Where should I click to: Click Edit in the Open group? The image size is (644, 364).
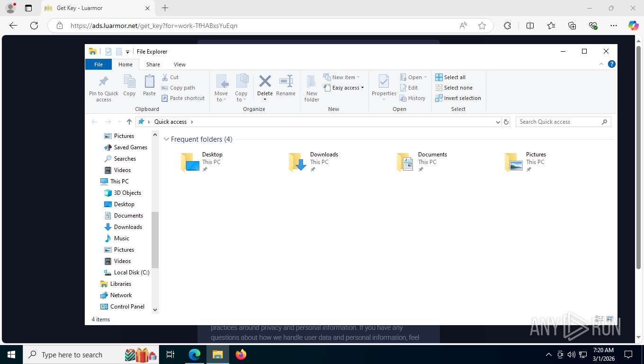click(x=409, y=88)
